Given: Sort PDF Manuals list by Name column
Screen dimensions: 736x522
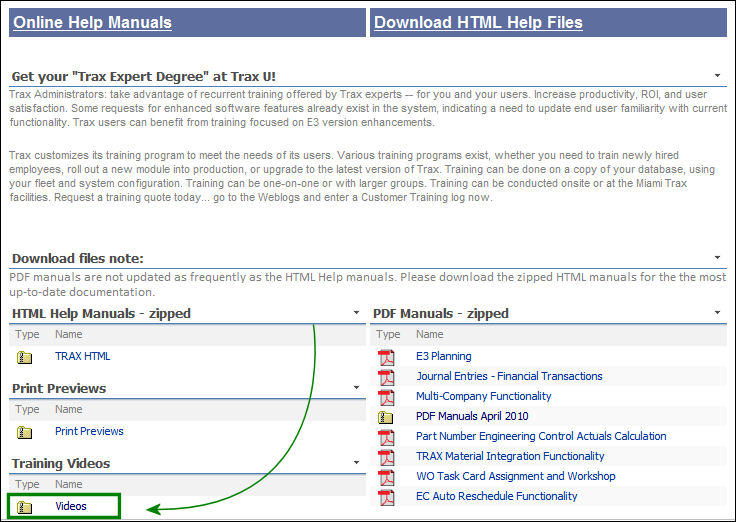Looking at the screenshot, I should click(x=429, y=334).
